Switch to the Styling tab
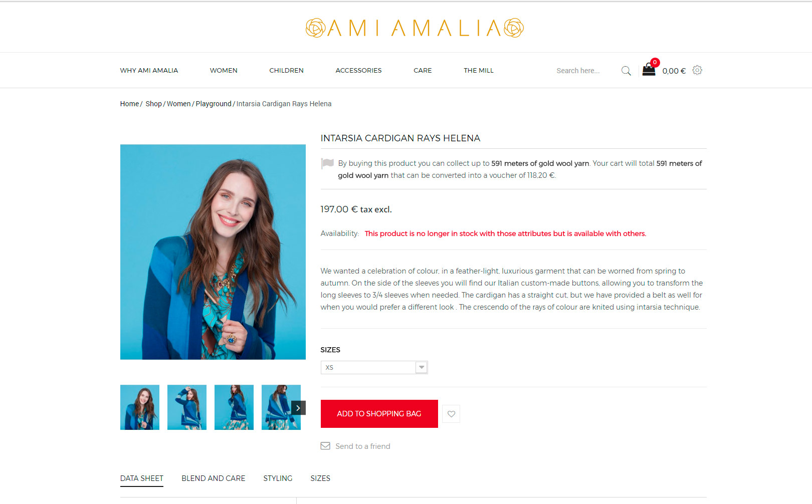The height and width of the screenshot is (504, 812). click(278, 478)
